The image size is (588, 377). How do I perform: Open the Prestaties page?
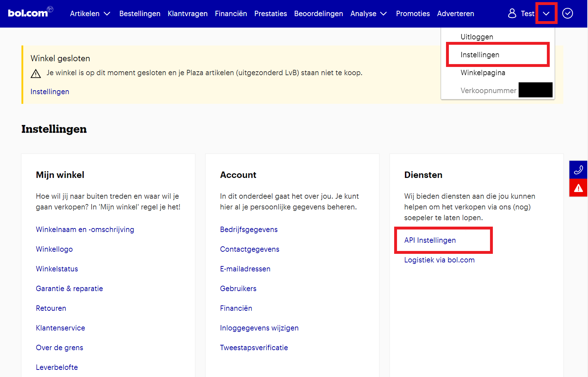[x=271, y=14]
